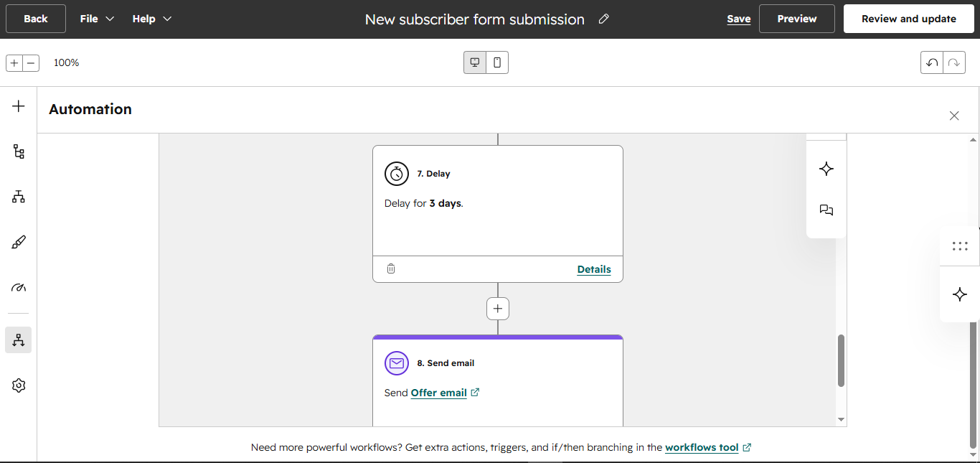Open Details of the Delay step

tap(594, 269)
